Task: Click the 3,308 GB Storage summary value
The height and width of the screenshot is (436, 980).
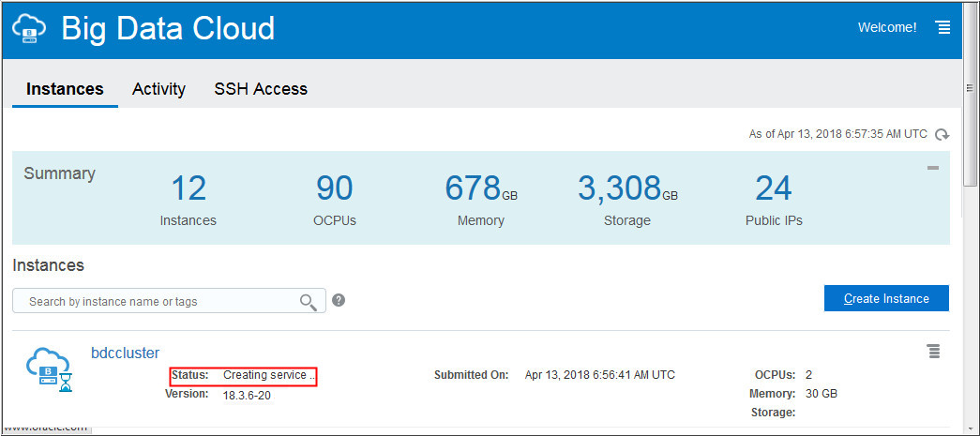Action: click(627, 188)
